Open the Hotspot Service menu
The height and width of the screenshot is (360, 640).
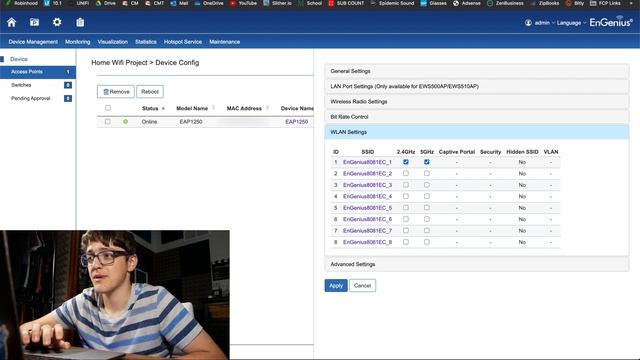[183, 42]
